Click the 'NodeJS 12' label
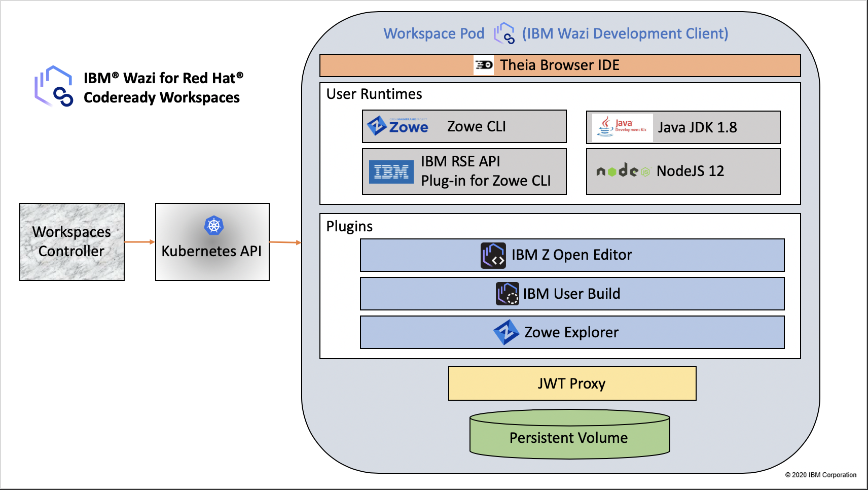 coord(691,171)
